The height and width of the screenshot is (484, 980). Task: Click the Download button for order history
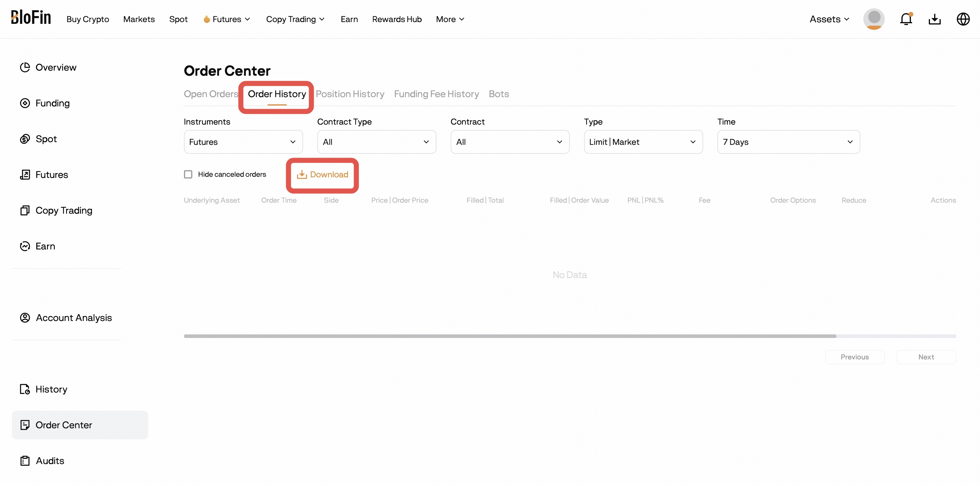[x=322, y=174]
